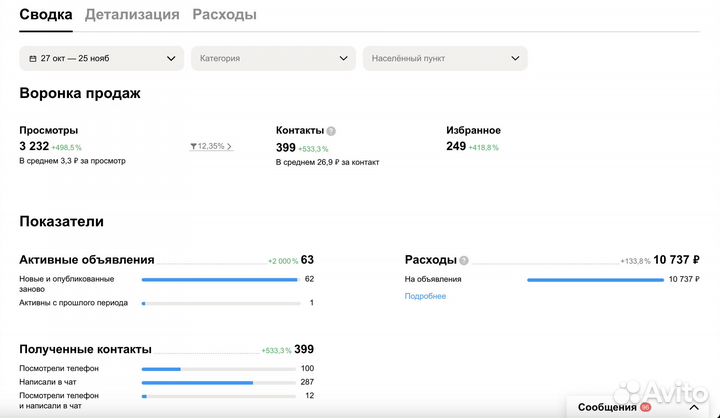The width and height of the screenshot is (720, 418).
Task: Click the total expenses 10 737 ₽ header value
Action: tap(676, 260)
